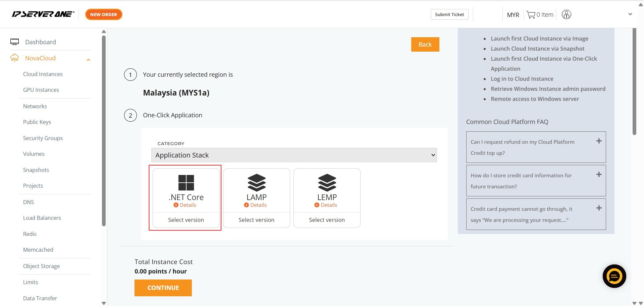Open the user account profile icon

coord(566,15)
